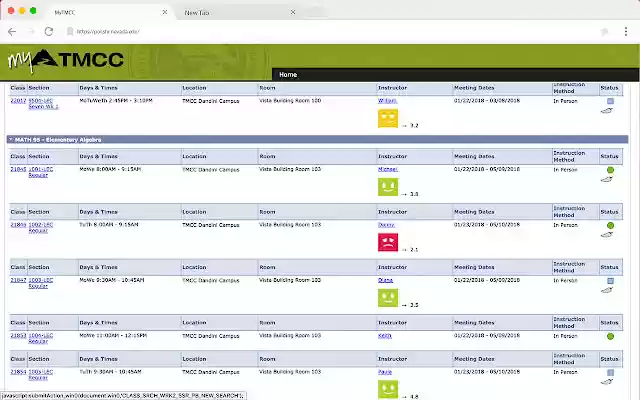The image size is (640, 400).
Task: Collapse the MATH 95 - Elementary Algebra section
Action: coord(11,140)
